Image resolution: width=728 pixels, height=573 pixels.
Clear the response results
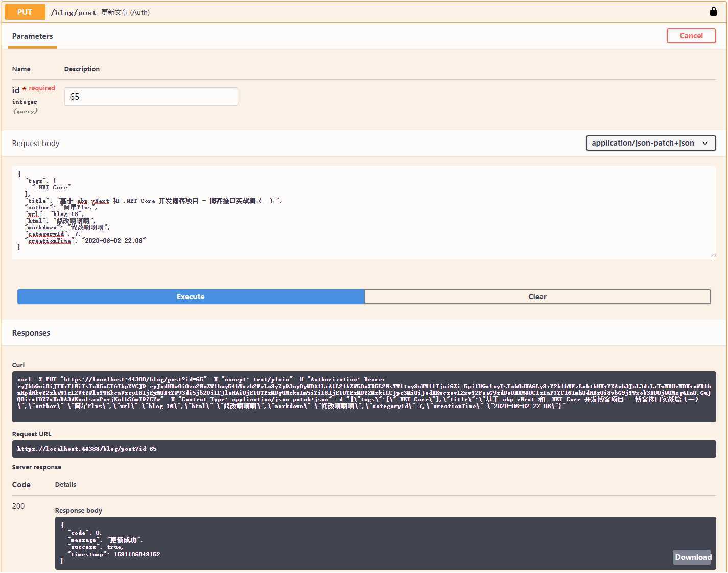[x=537, y=297]
